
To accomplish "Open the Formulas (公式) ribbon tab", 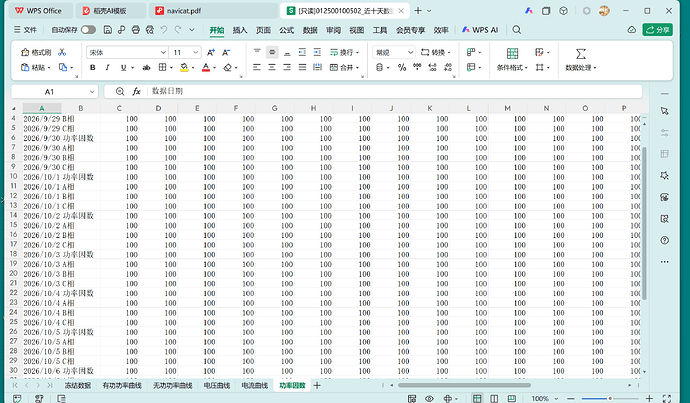I will (x=286, y=30).
